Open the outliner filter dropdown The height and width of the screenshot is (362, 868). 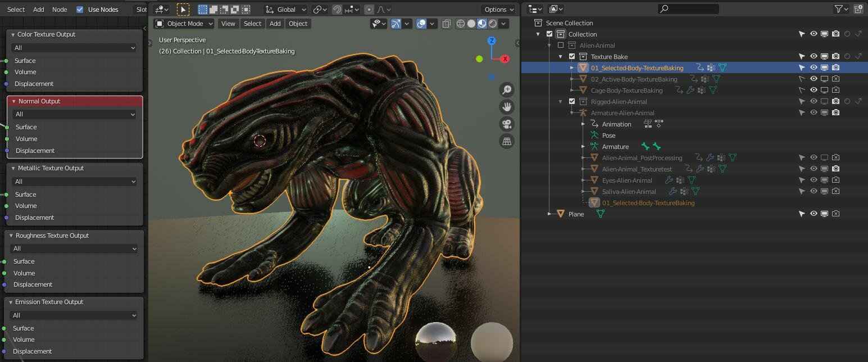pyautogui.click(x=841, y=9)
